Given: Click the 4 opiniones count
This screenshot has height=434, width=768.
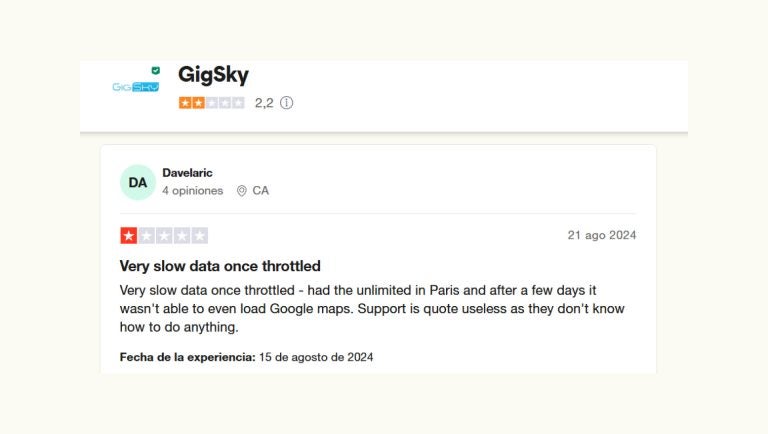Looking at the screenshot, I should (193, 191).
